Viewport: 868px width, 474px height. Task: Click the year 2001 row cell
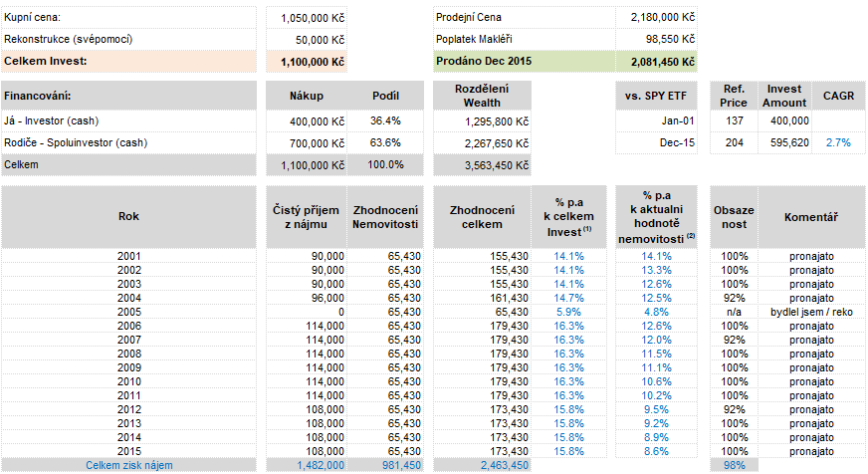[x=128, y=256]
